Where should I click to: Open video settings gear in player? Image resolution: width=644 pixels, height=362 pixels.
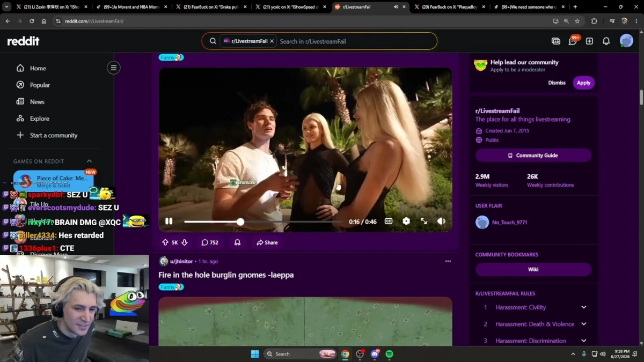406,221
